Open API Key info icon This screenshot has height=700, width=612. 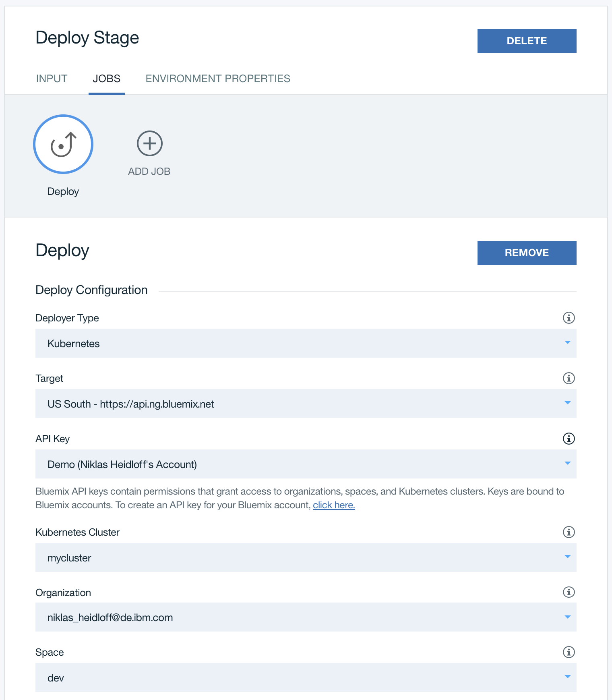(569, 439)
